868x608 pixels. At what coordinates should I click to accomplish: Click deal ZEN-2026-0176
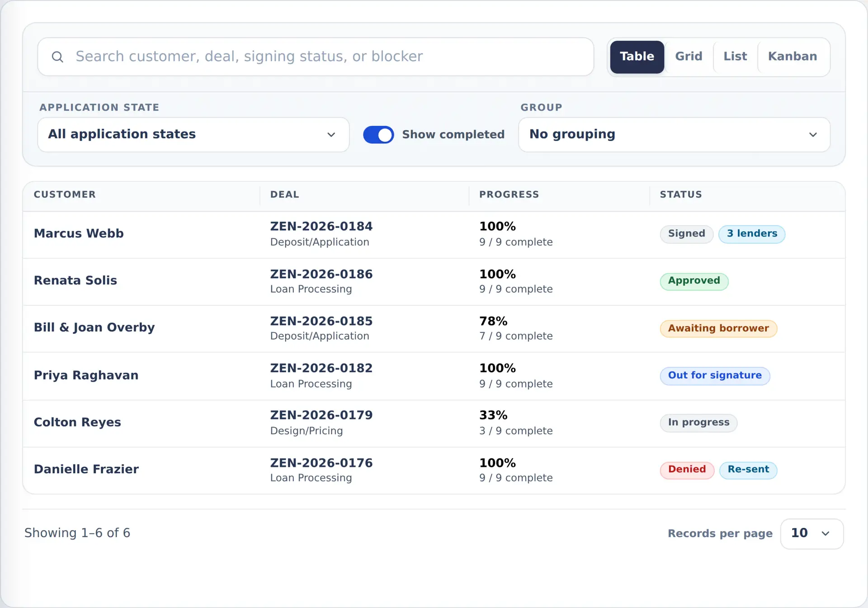click(x=321, y=463)
